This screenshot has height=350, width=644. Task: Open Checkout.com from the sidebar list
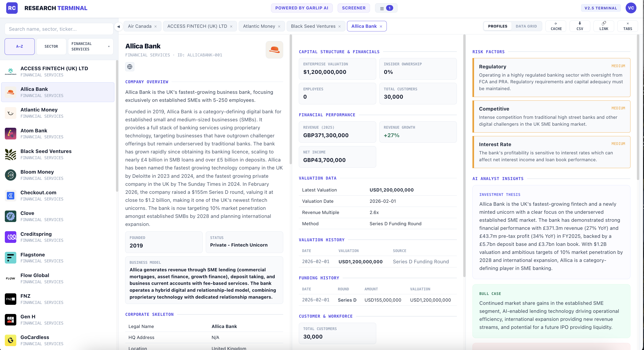(58, 196)
